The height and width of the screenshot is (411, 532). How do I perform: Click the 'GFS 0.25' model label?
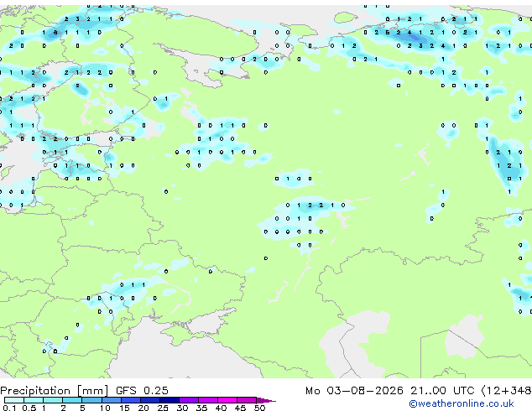coord(142,390)
